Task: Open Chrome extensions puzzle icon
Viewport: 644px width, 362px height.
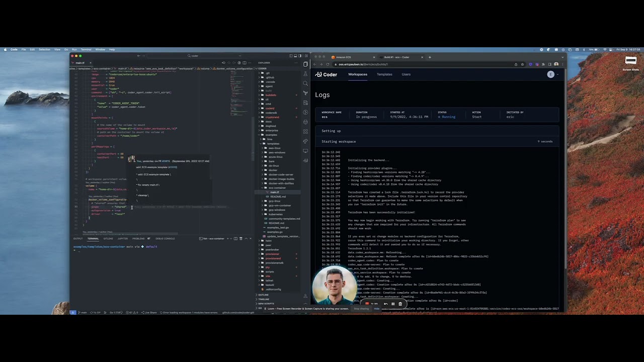Action: click(543, 64)
